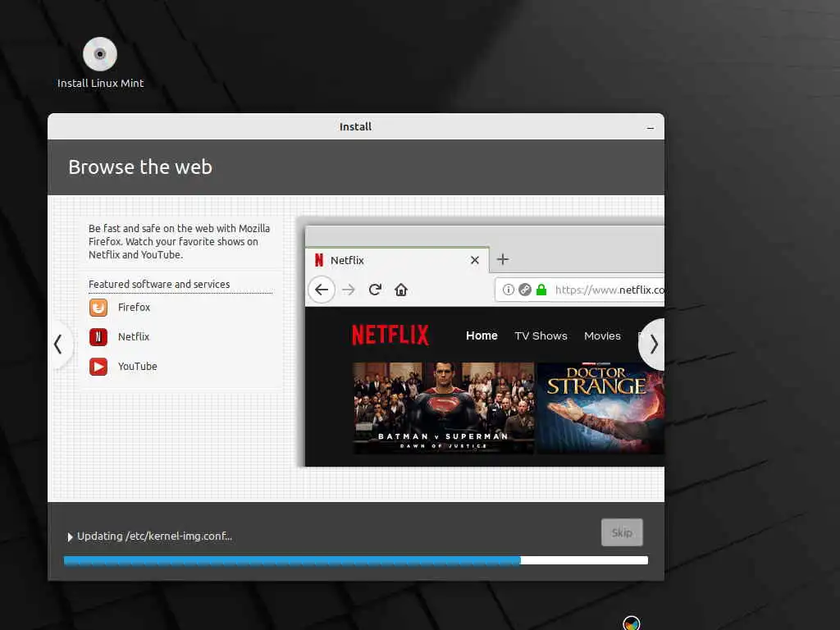Click Movies in the Netflix menu
This screenshot has height=630, width=840.
pyautogui.click(x=602, y=336)
